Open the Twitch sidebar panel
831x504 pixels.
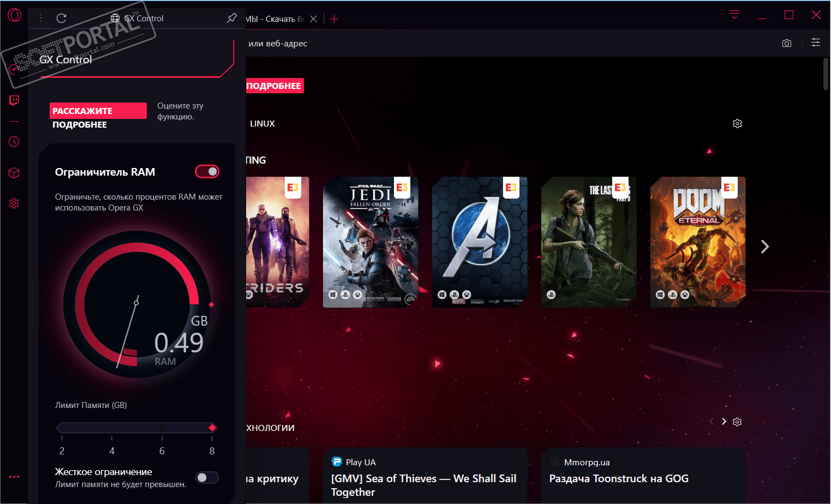(14, 100)
